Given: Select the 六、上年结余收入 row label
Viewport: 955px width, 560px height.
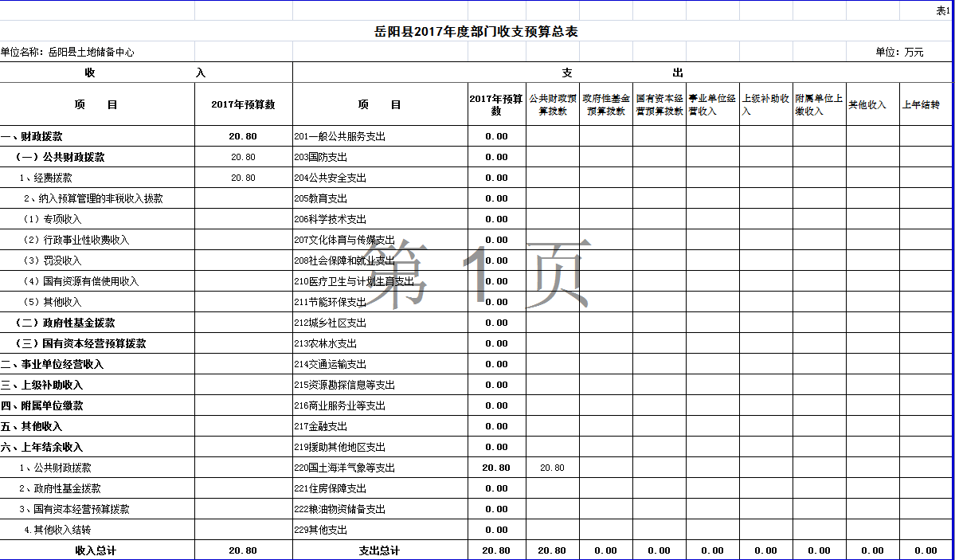Looking at the screenshot, I should (x=41, y=447).
